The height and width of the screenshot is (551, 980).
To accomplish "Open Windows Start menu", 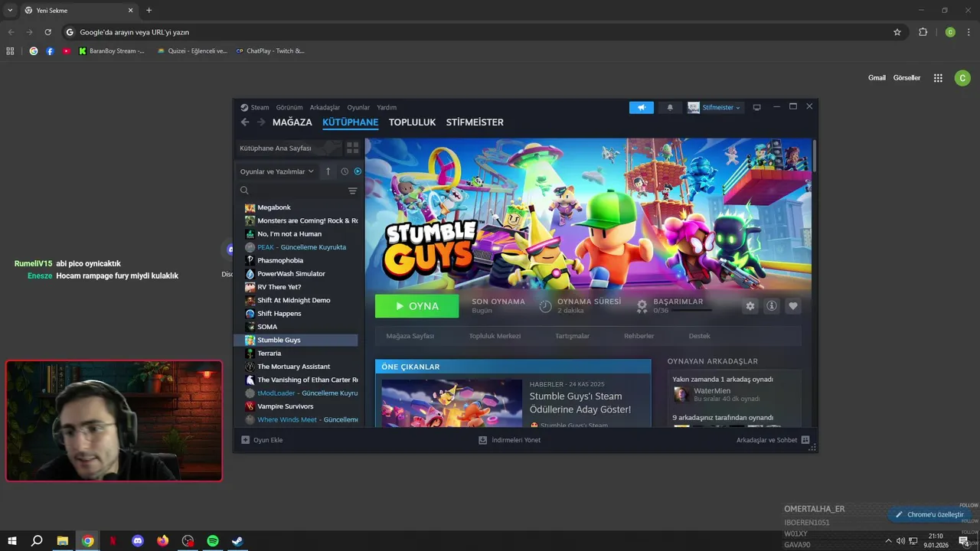I will click(x=12, y=541).
